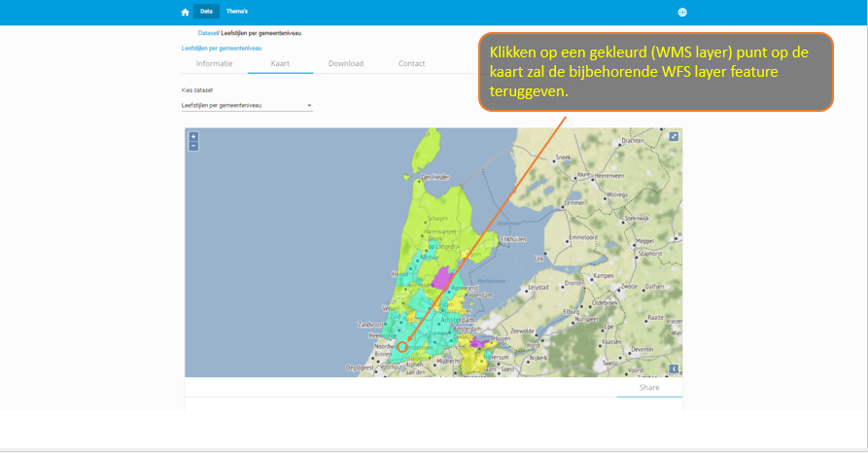868x453 pixels.
Task: Zoom in on the map
Action: pyautogui.click(x=193, y=136)
